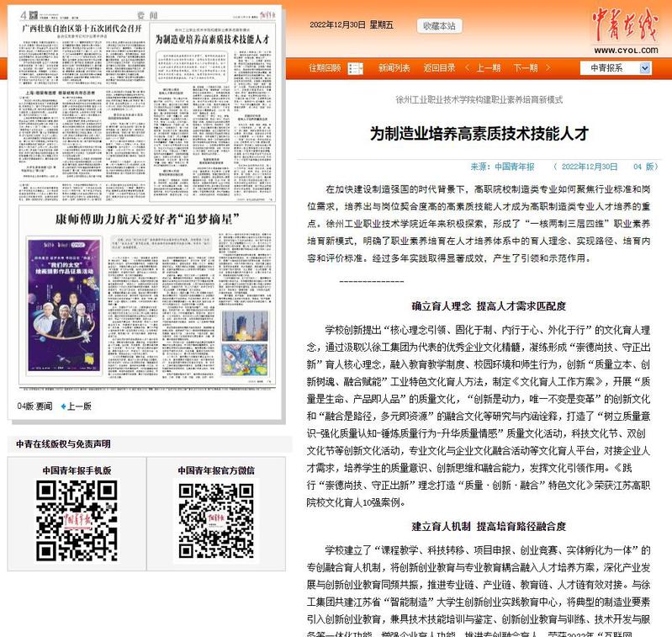Click the blue diamond icon beside 上一版
The width and height of the screenshot is (672, 637).
coord(61,406)
